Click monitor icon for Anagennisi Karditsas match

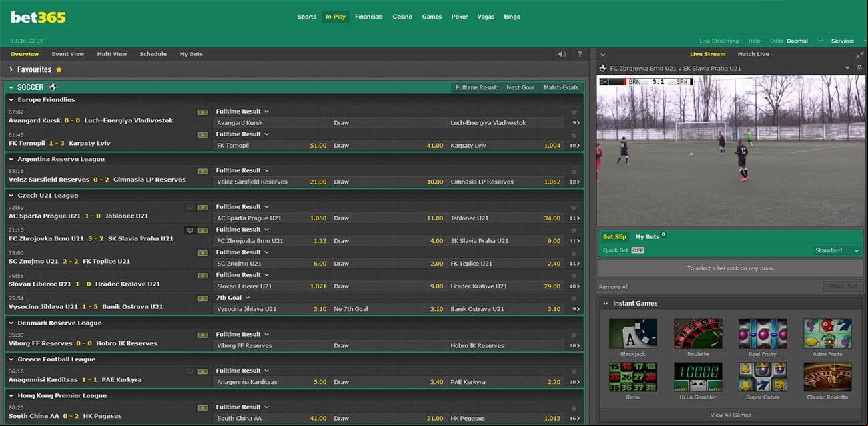pos(189,371)
